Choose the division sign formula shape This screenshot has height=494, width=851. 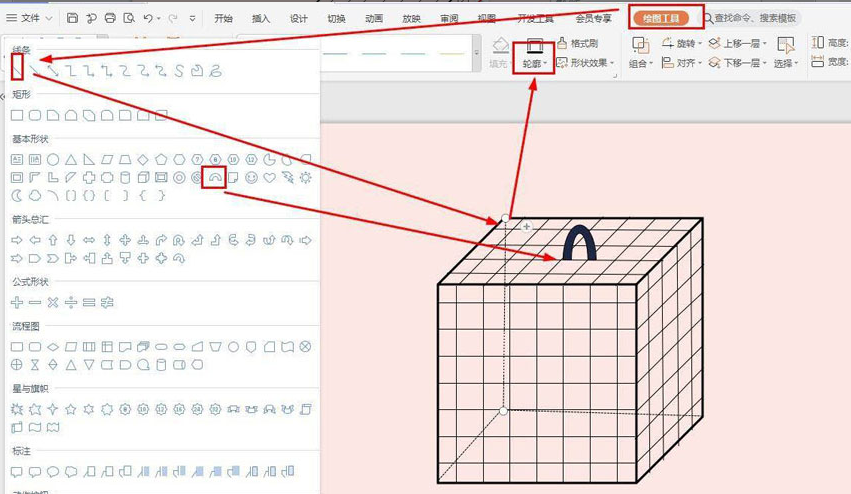point(71,302)
